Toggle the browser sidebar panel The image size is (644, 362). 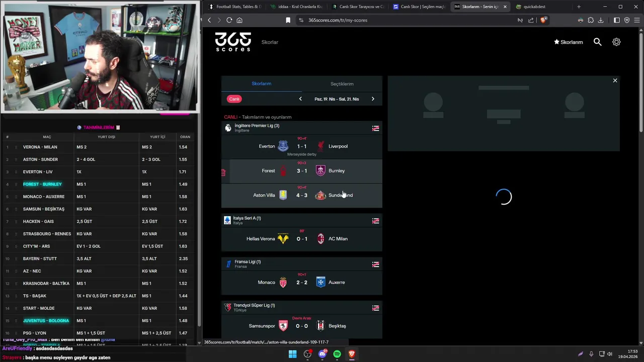617,20
